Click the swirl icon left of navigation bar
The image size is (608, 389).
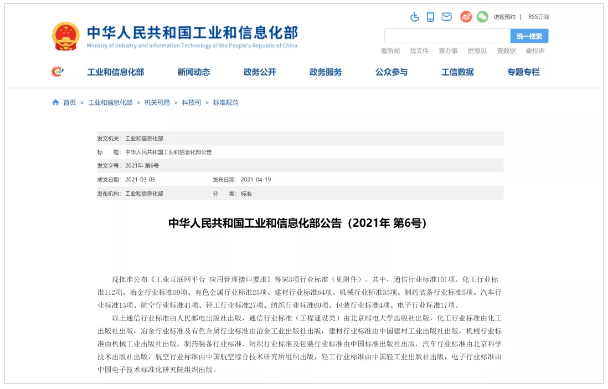click(57, 71)
